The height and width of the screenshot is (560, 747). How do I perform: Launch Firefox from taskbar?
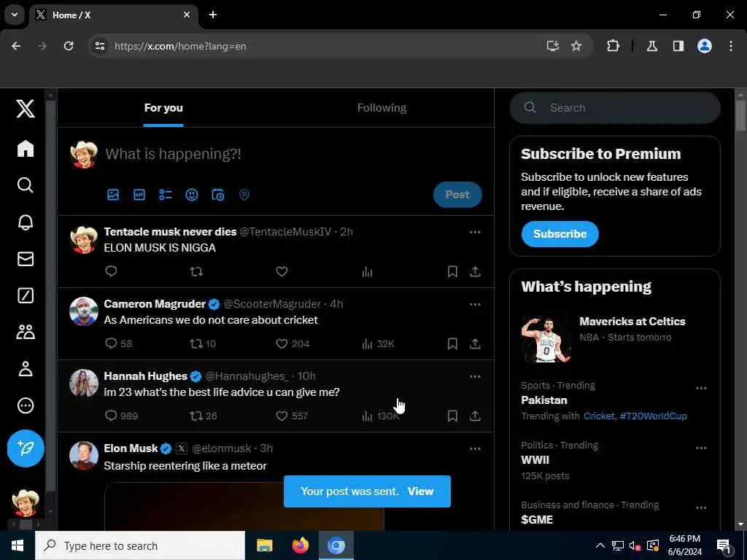[x=300, y=545]
